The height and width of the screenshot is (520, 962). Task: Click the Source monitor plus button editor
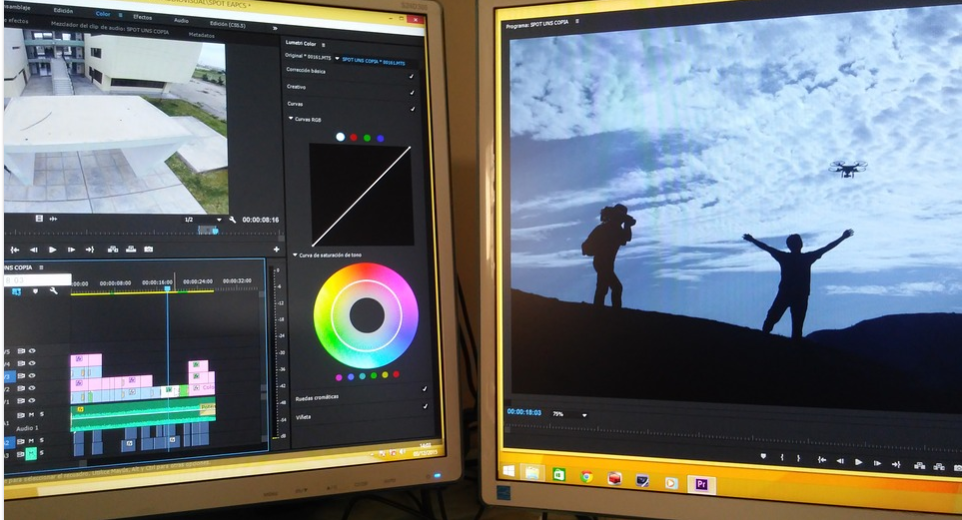276,249
